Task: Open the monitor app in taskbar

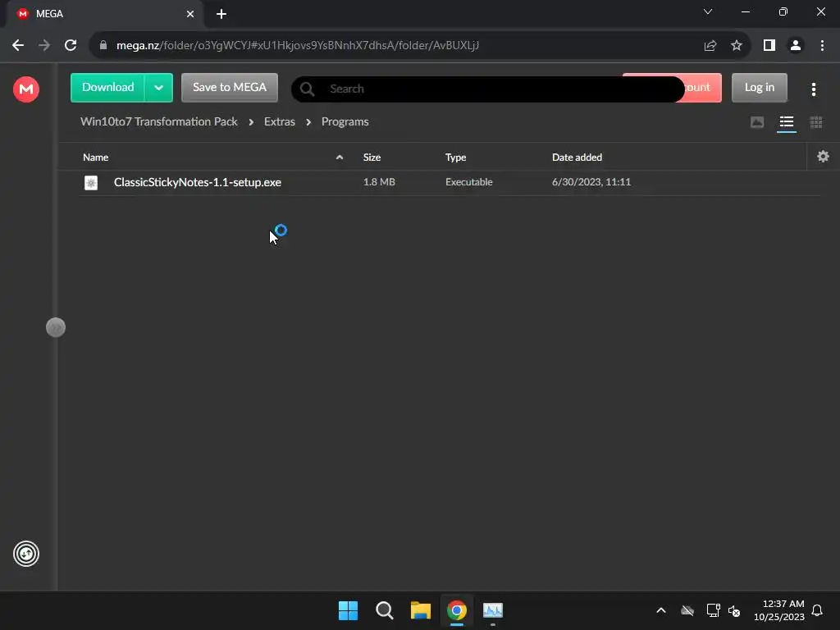Action: pyautogui.click(x=493, y=610)
